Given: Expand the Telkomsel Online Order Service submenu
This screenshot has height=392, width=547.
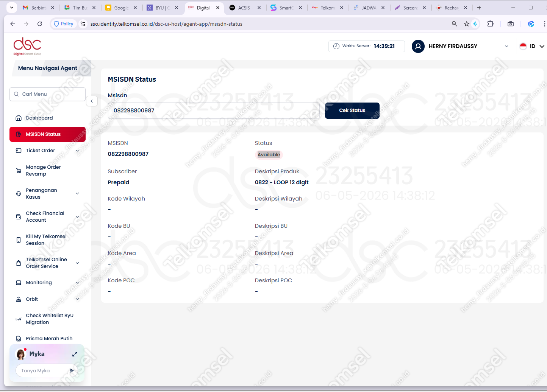Looking at the screenshot, I should [77, 263].
